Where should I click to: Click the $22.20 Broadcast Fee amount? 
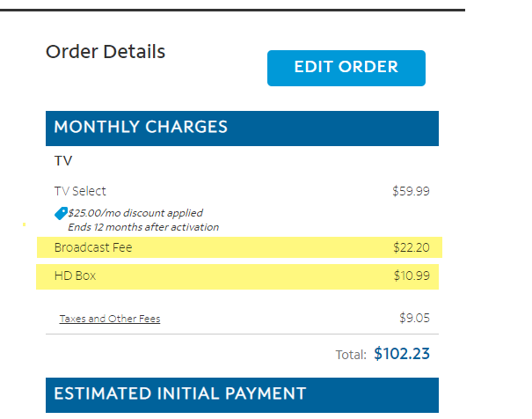411,247
